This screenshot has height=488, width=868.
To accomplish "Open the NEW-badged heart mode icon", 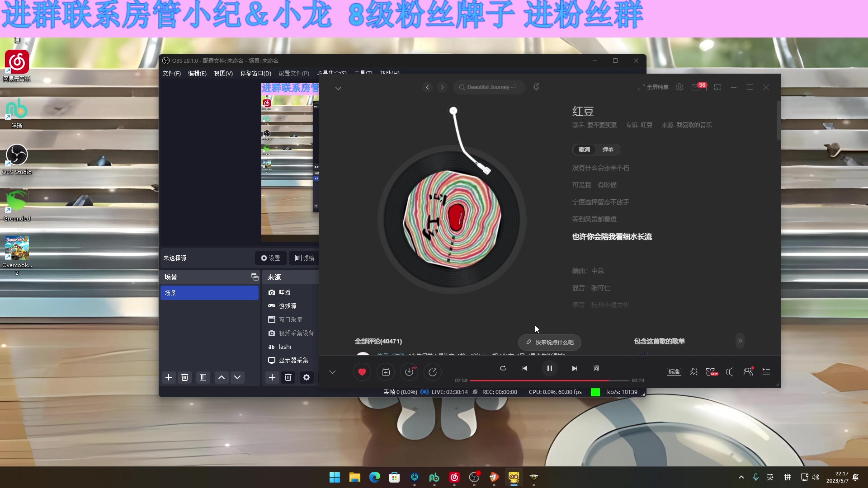I will [712, 372].
